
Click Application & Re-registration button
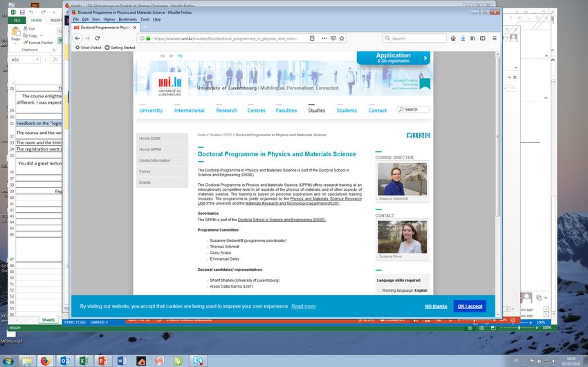[x=394, y=57]
